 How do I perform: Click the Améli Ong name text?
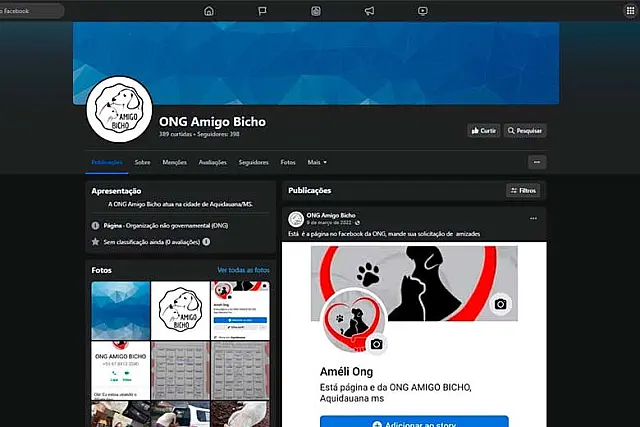(346, 371)
